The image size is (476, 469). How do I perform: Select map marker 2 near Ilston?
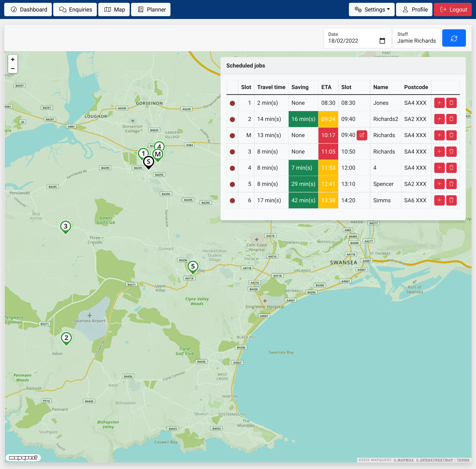[66, 338]
